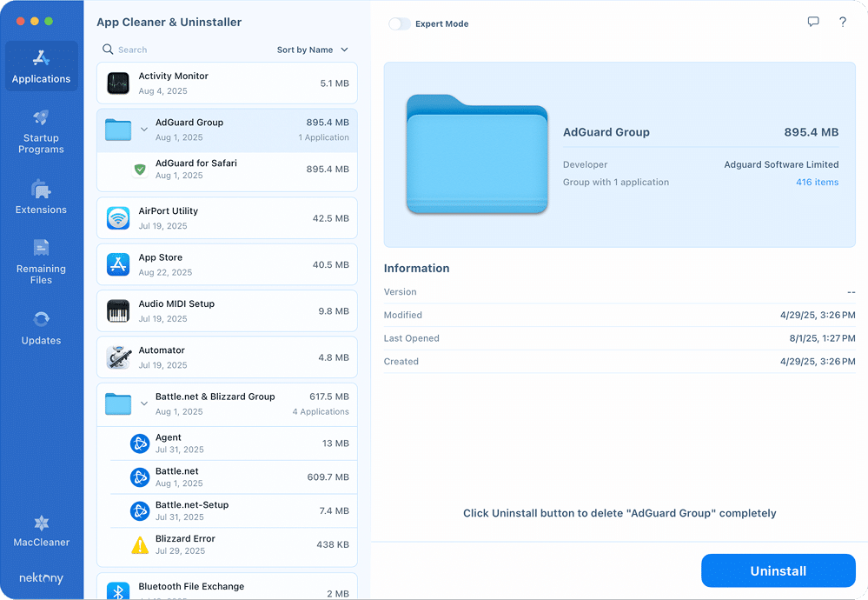Select Agent row name
Viewport: 868px width, 600px height.
[169, 437]
